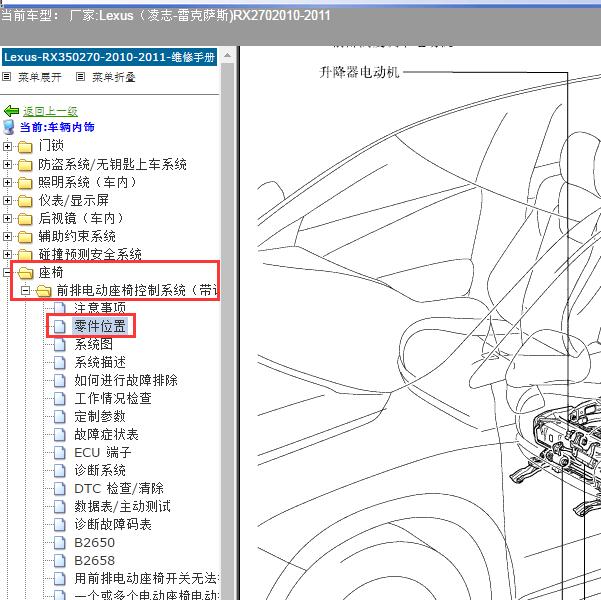Expand the 照明系统（车内） node
The width and height of the screenshot is (601, 600).
pyautogui.click(x=7, y=182)
